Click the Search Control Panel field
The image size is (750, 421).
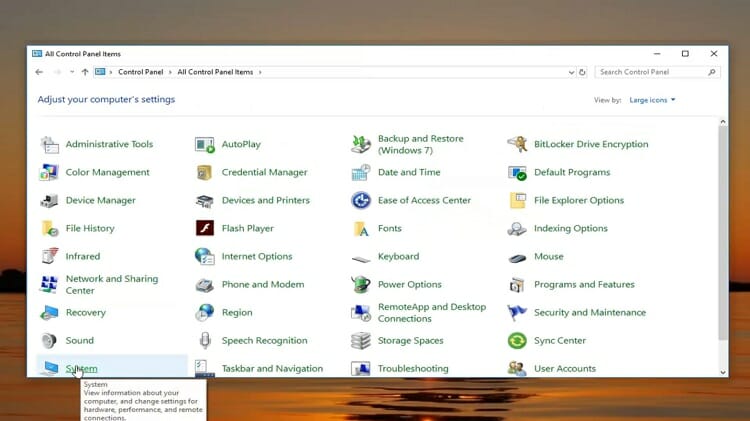point(657,72)
